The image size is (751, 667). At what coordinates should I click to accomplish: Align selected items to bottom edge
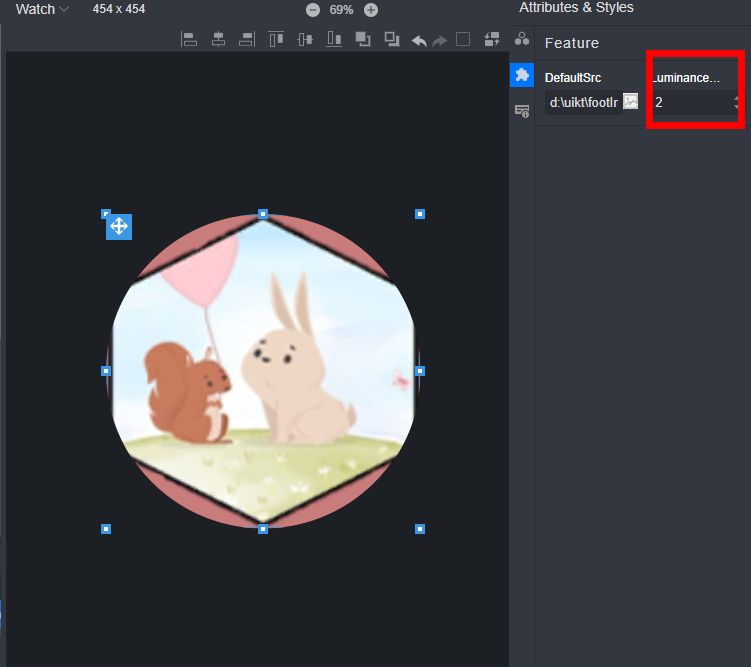click(x=334, y=39)
